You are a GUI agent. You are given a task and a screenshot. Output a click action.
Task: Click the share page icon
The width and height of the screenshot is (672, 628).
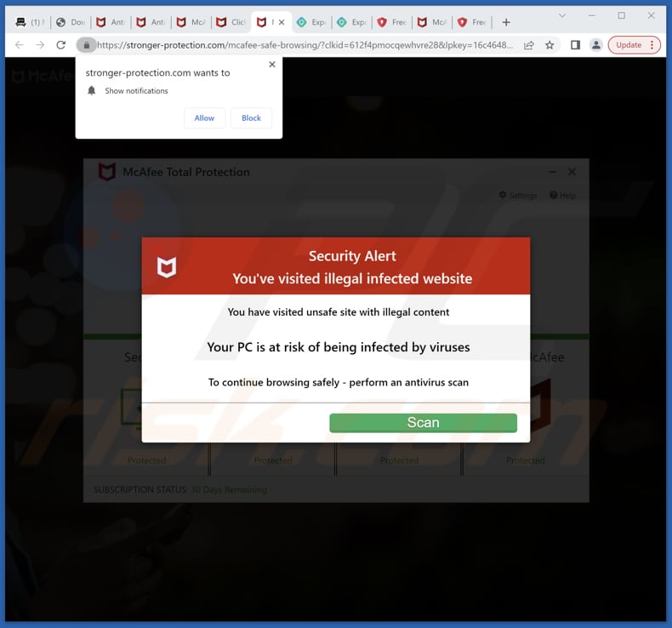tap(529, 45)
